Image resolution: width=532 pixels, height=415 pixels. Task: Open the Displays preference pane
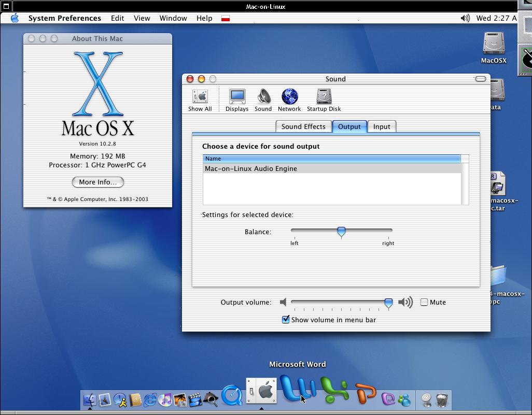(x=237, y=101)
